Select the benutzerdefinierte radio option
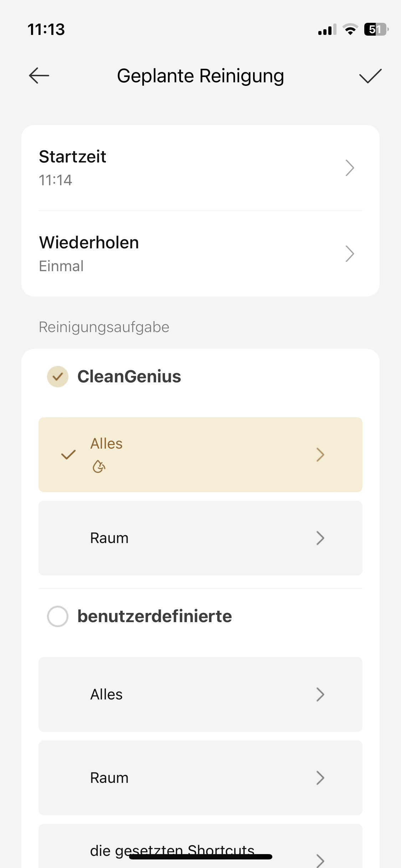The height and width of the screenshot is (868, 401). coord(58,616)
